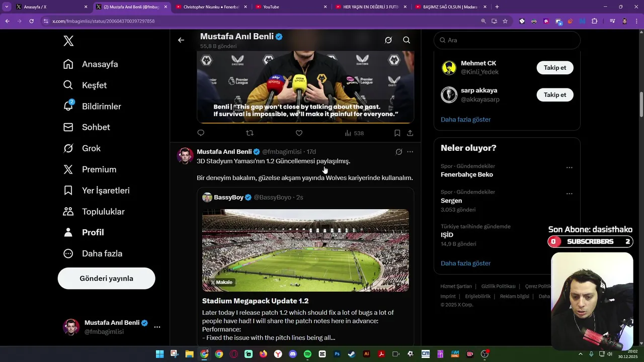Open the Hizmet Şartları footer link
The height and width of the screenshot is (362, 644).
[456, 287]
